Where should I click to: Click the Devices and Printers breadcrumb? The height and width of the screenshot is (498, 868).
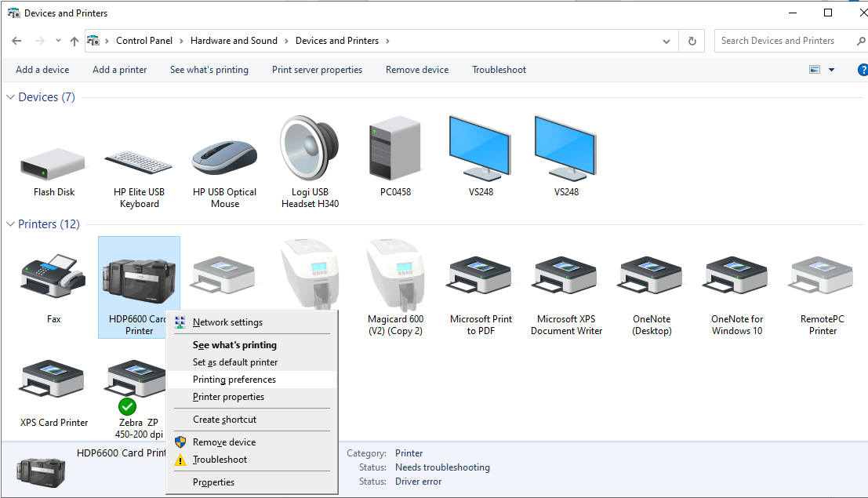coord(337,41)
